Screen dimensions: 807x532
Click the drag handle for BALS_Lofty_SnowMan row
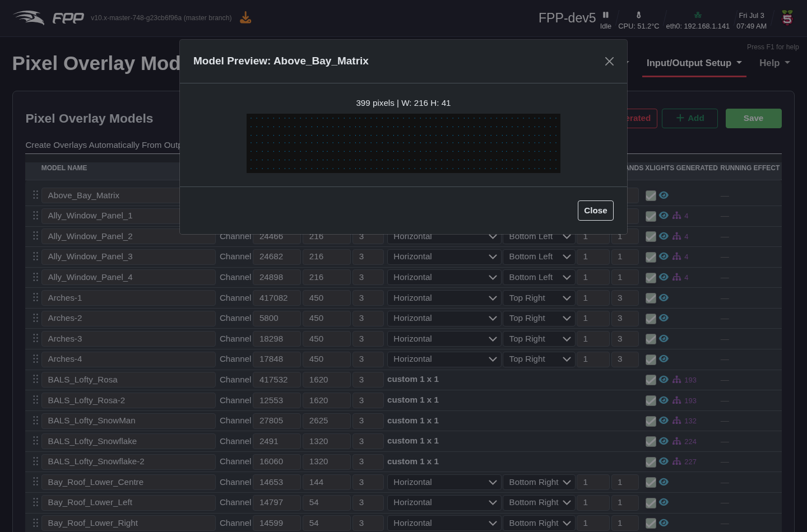pos(35,420)
